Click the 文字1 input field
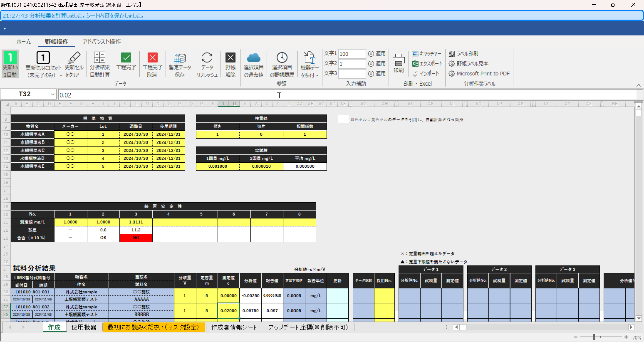The image size is (644, 342). coord(352,54)
